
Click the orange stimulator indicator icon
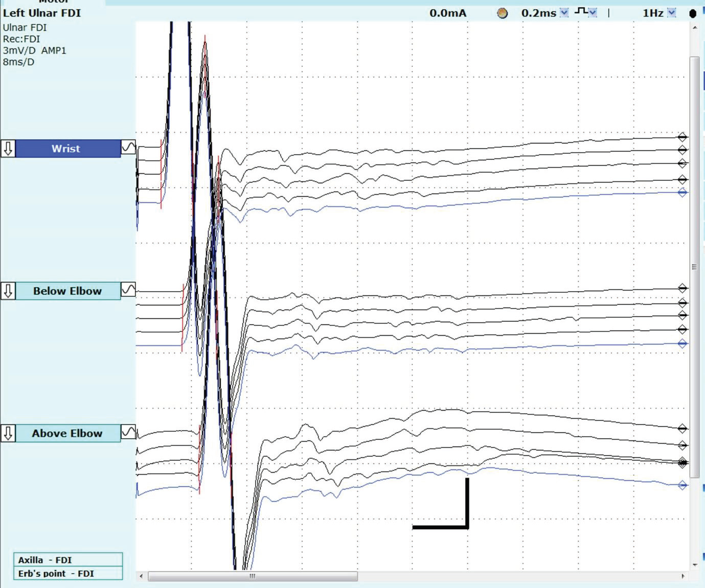click(503, 13)
